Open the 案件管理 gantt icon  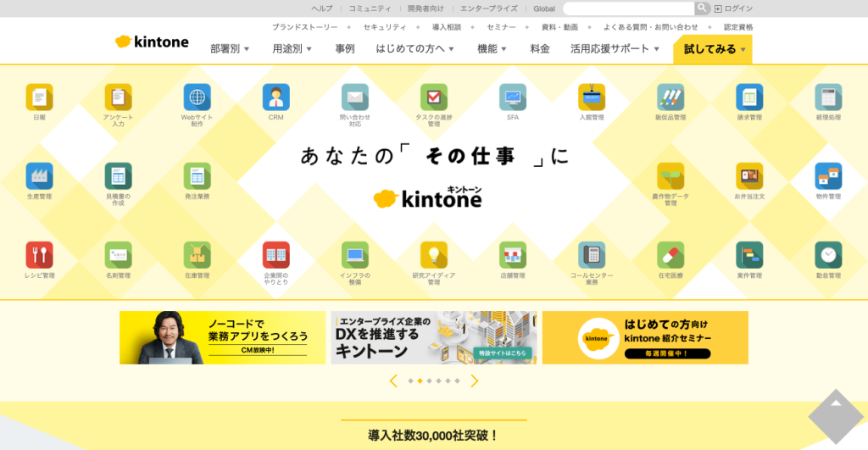tap(749, 255)
